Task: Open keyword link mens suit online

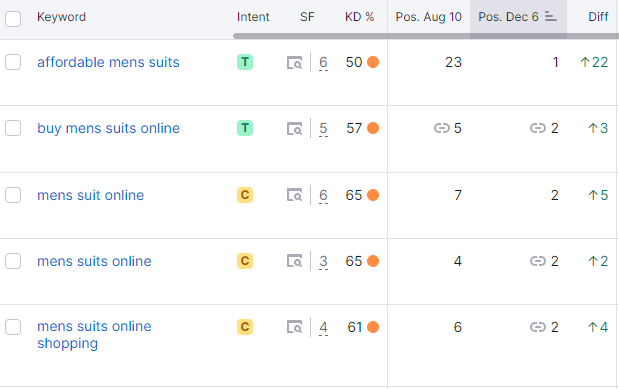Action: (x=90, y=195)
